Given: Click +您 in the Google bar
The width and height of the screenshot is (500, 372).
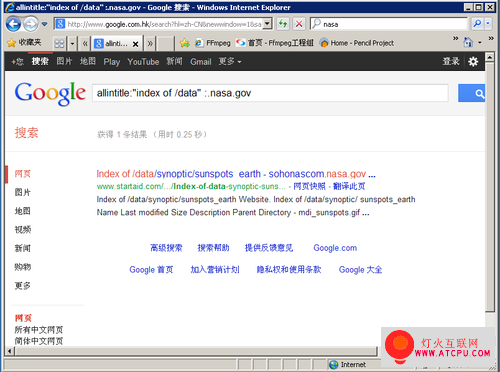Looking at the screenshot, I should click(x=17, y=62).
